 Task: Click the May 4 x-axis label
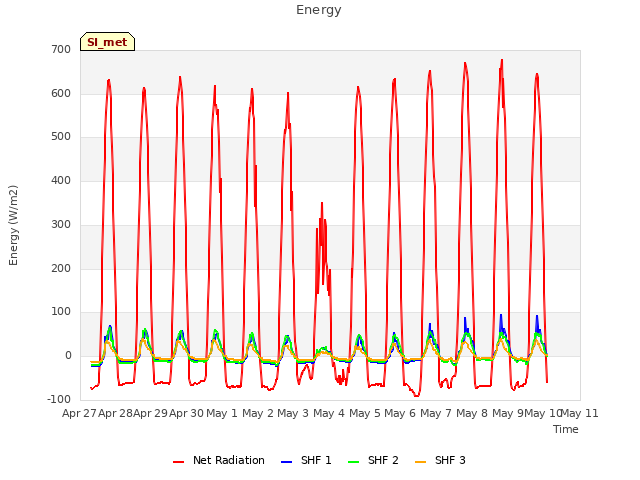point(329,413)
